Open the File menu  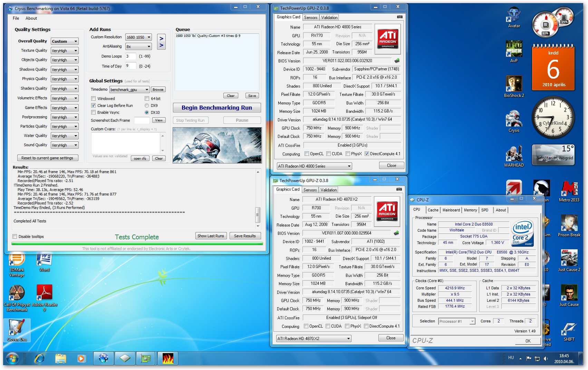[x=16, y=18]
